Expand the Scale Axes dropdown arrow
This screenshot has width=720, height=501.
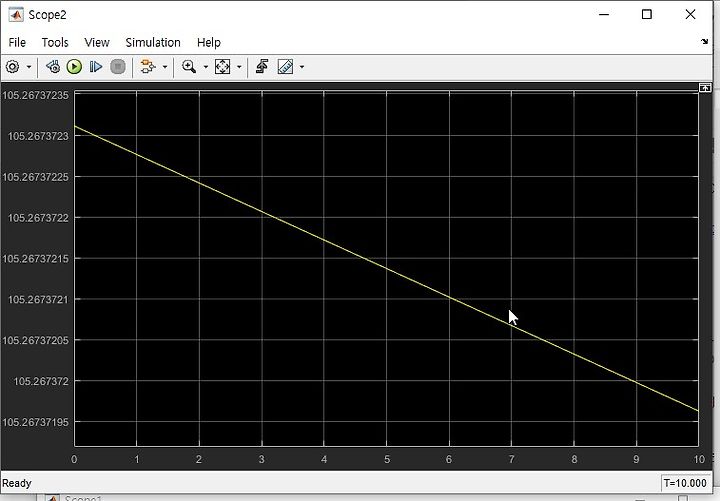[x=239, y=67]
